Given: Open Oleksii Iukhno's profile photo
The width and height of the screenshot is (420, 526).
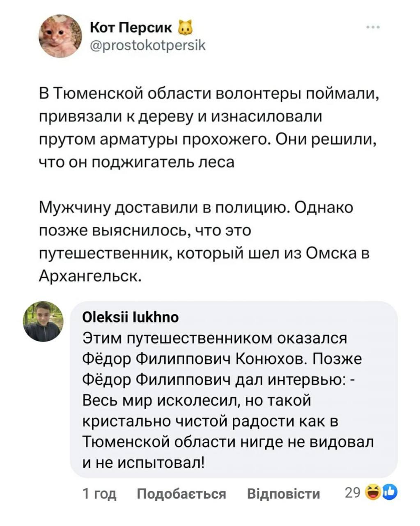Looking at the screenshot, I should (43, 322).
